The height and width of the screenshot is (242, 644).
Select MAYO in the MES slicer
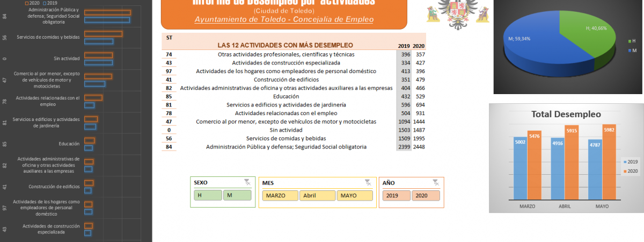click(x=355, y=196)
